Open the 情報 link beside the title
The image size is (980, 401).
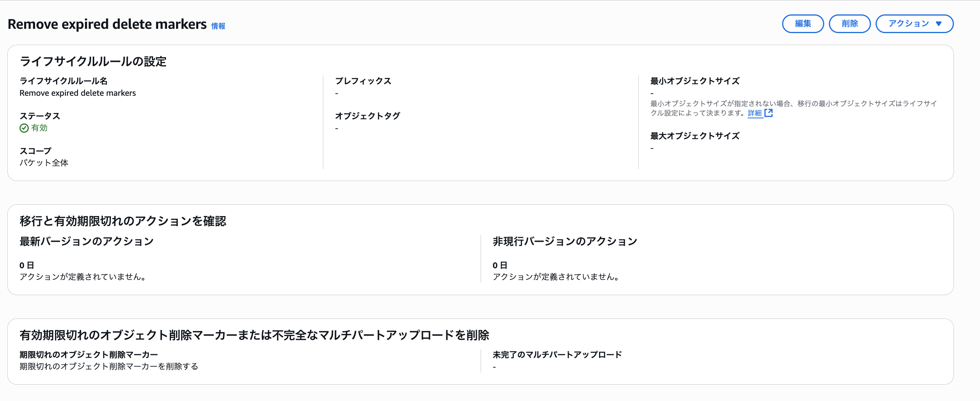click(x=218, y=26)
